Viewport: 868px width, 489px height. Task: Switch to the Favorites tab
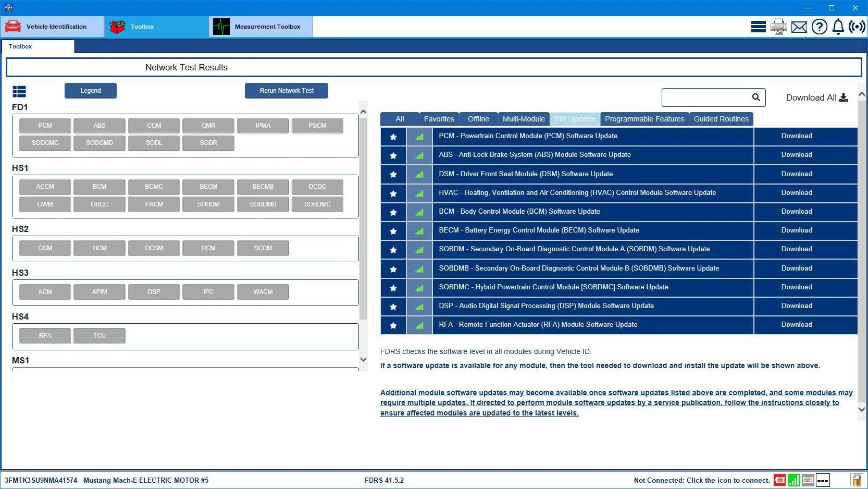[x=439, y=119]
